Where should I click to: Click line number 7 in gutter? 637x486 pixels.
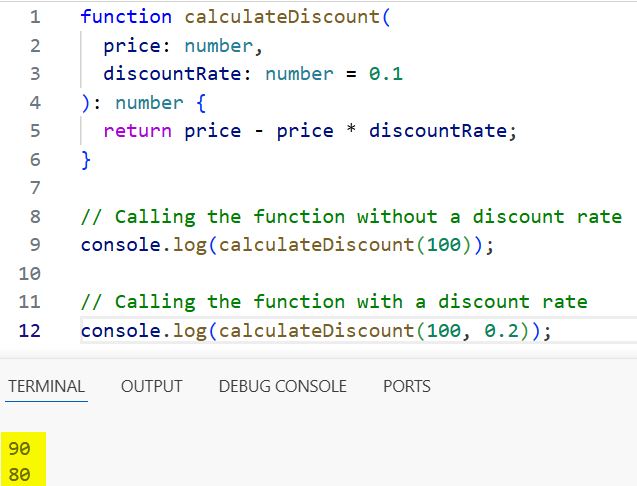tap(35, 188)
